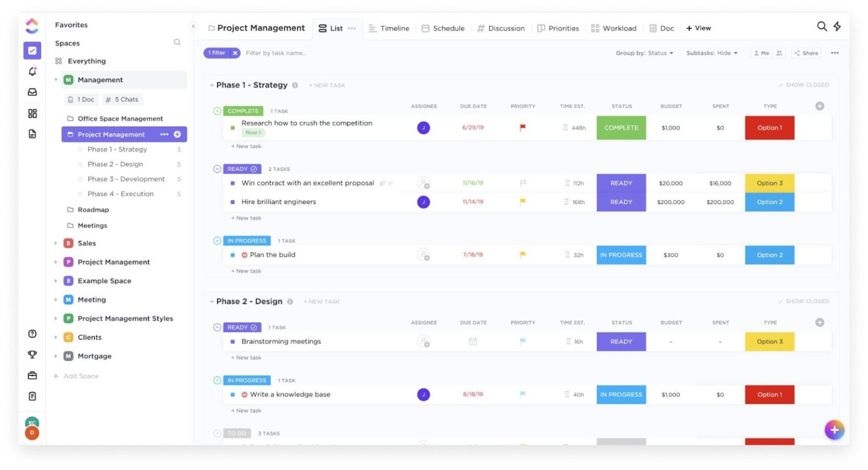Open quick actions lightning bolt icon

pos(838,27)
